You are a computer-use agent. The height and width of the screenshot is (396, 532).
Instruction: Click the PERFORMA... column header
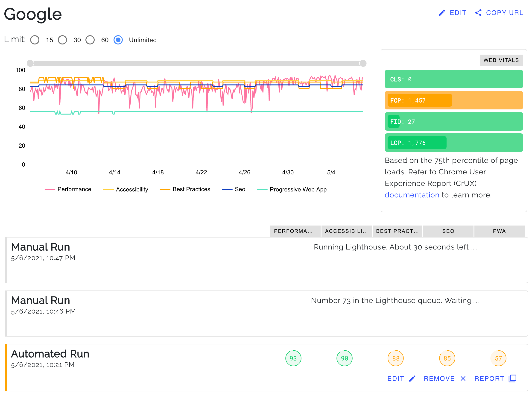point(295,231)
